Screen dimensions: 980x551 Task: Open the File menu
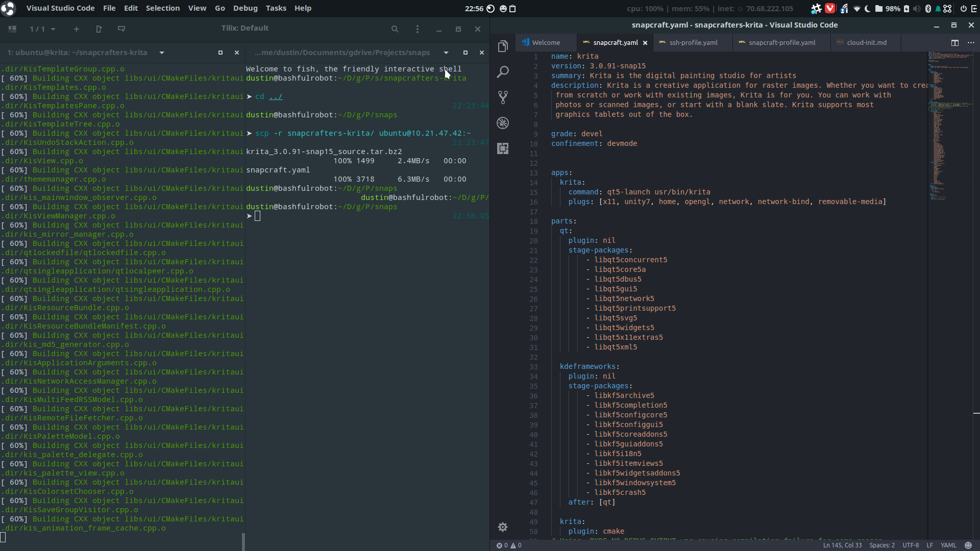point(109,8)
